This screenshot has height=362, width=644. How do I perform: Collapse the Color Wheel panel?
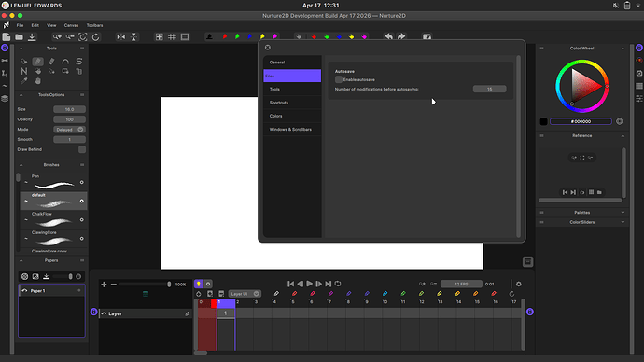click(623, 49)
